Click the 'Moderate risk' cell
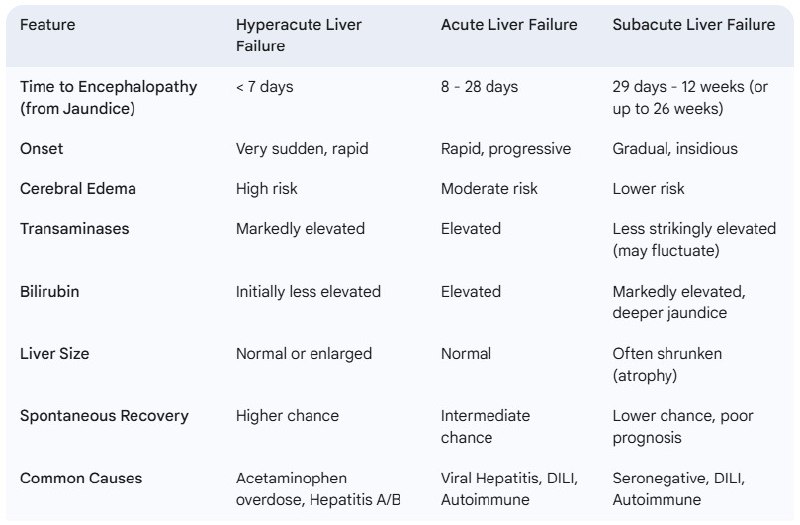The image size is (800, 525). (489, 189)
